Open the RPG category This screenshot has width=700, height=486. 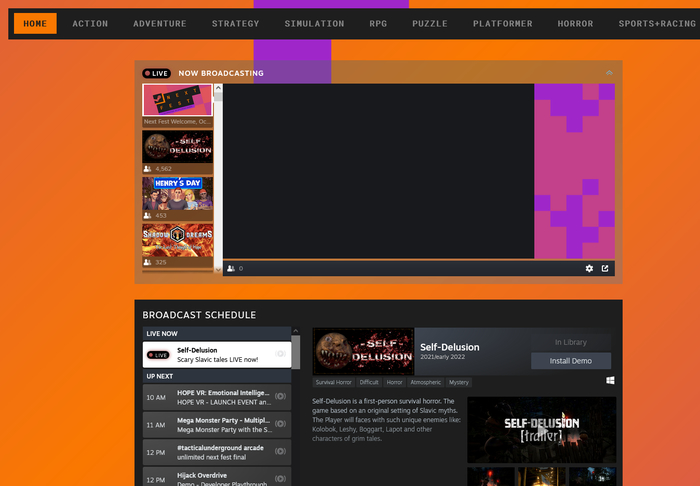(378, 24)
